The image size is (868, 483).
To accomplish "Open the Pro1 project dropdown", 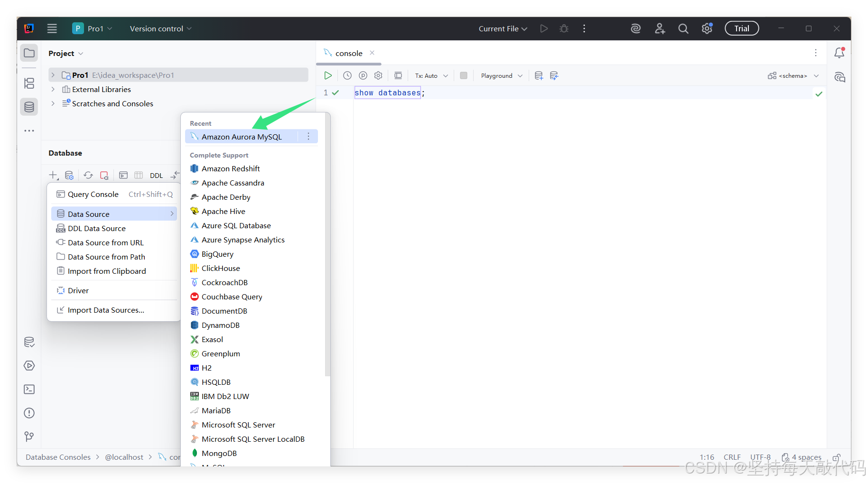I will coord(92,28).
